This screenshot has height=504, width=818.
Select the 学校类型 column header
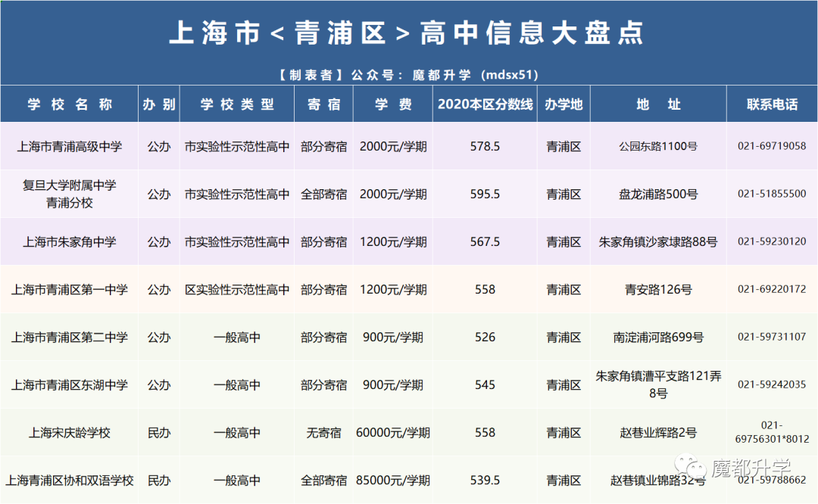tap(237, 104)
